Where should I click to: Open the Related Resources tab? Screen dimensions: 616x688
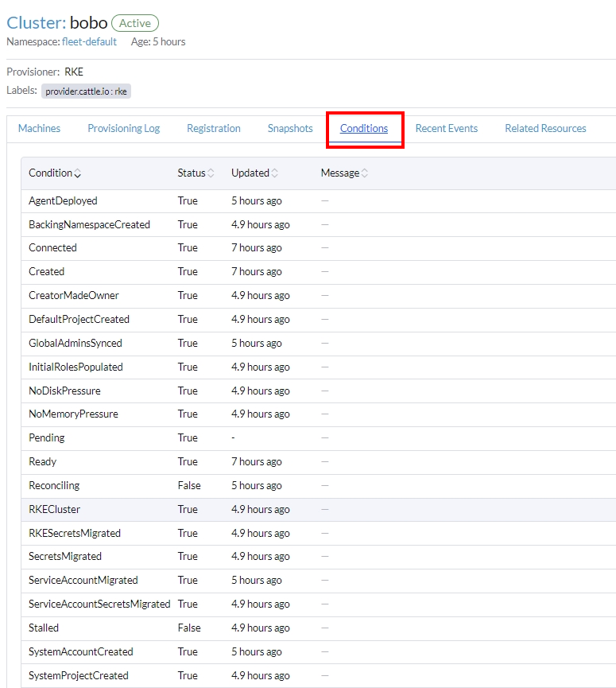pos(545,129)
